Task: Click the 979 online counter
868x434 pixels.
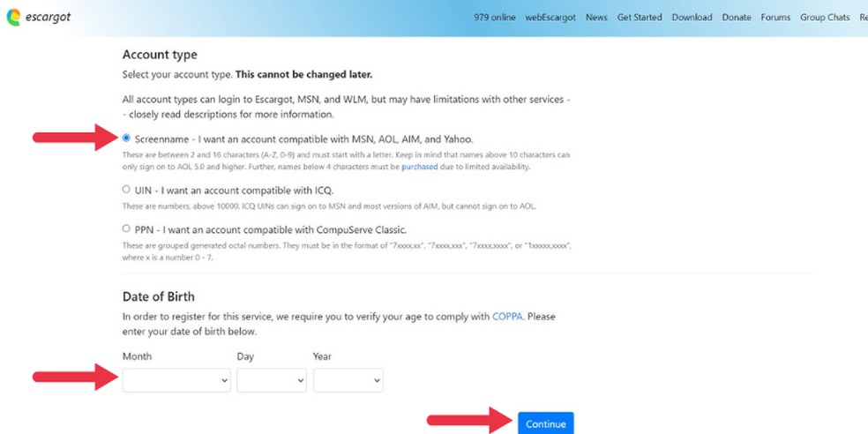Action: point(494,17)
